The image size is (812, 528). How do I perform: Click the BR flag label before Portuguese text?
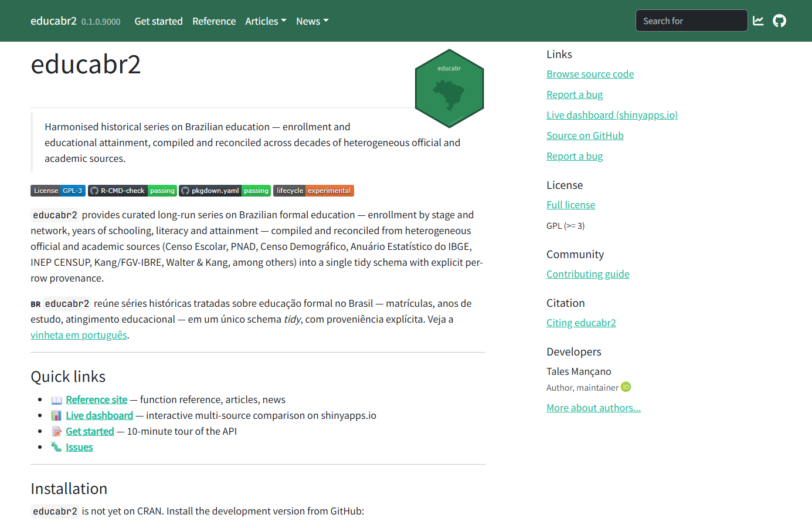(x=36, y=304)
